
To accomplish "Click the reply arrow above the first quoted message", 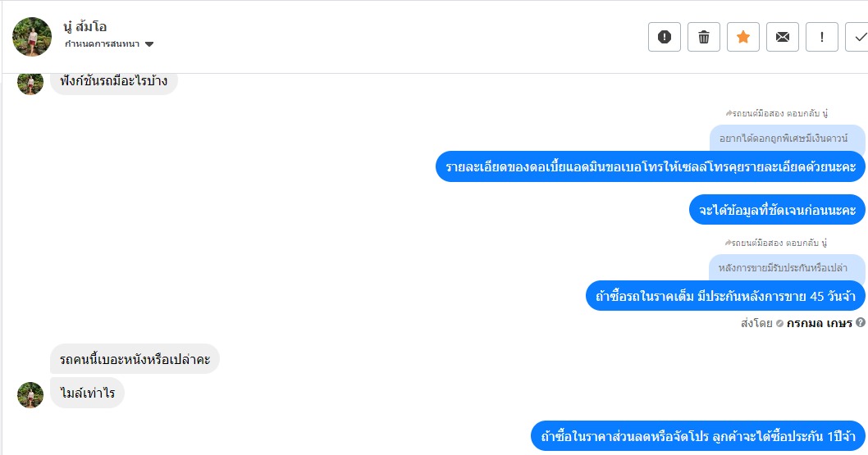I will click(x=729, y=112).
